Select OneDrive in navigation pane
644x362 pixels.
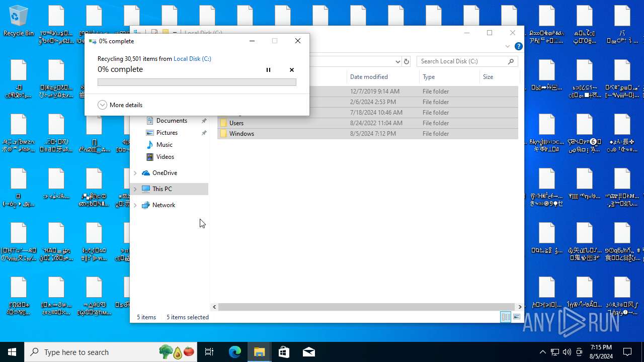(x=165, y=173)
